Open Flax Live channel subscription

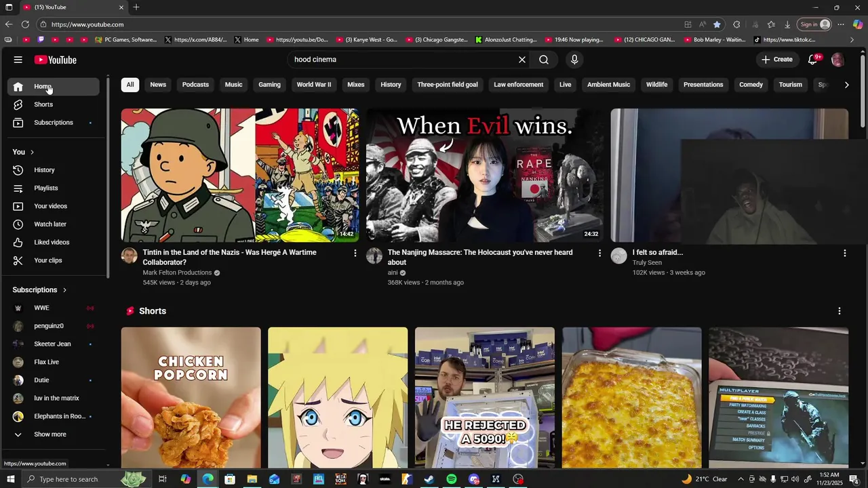click(54, 362)
